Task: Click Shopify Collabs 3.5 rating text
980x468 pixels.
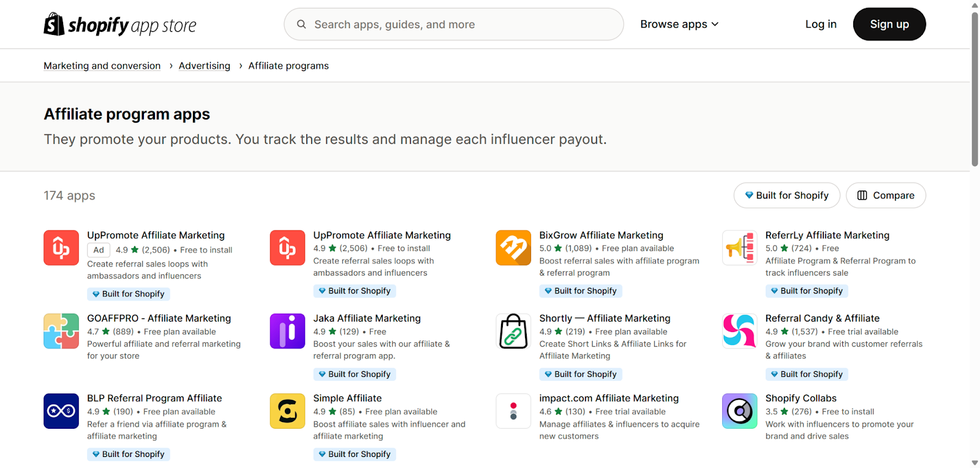Action: coord(771,412)
